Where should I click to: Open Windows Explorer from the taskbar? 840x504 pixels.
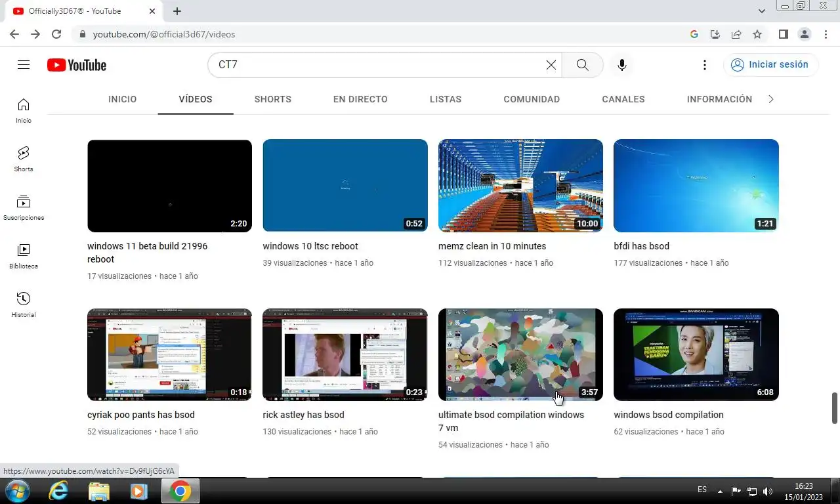tap(99, 491)
